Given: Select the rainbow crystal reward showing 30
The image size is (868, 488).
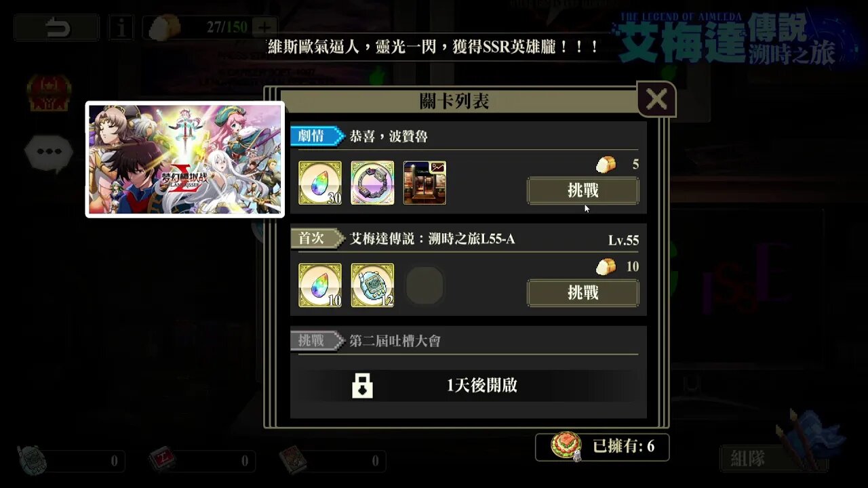Looking at the screenshot, I should pos(320,183).
